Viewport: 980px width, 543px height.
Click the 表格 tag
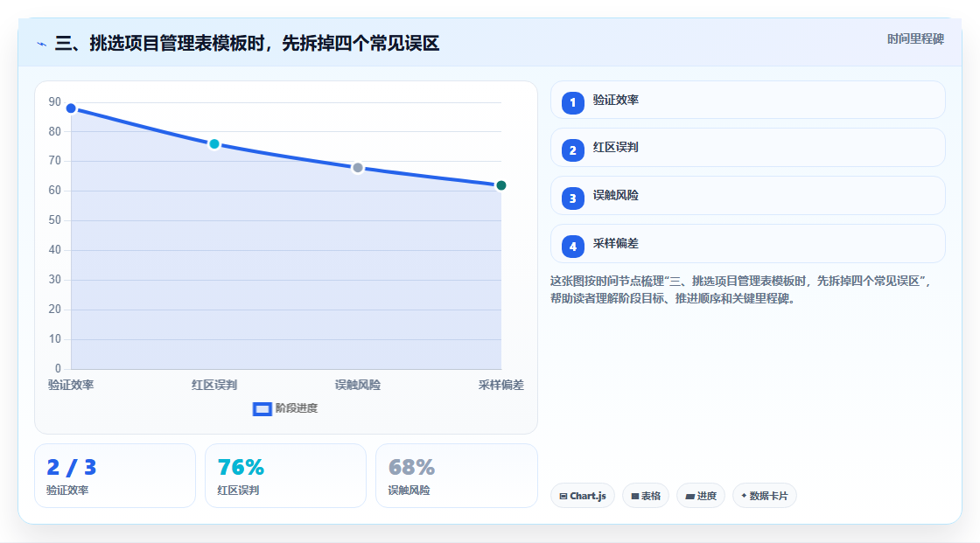pyautogui.click(x=646, y=496)
